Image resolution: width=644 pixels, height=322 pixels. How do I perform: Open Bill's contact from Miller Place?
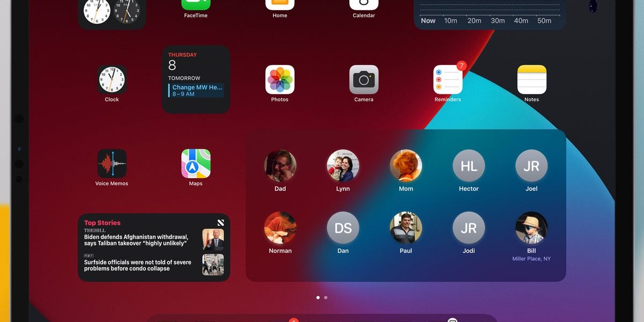tap(531, 227)
